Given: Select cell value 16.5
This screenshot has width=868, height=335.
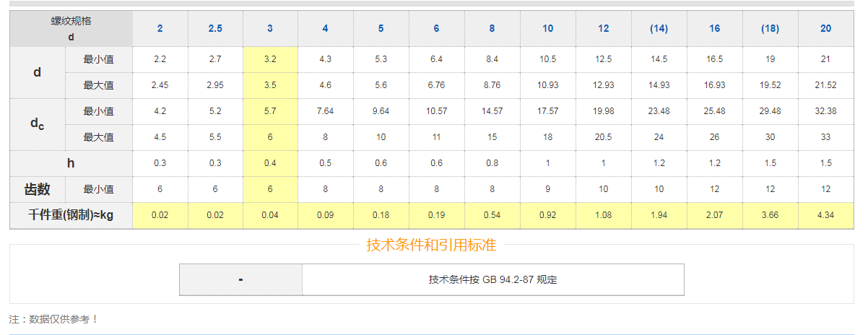Looking at the screenshot, I should pyautogui.click(x=714, y=59).
